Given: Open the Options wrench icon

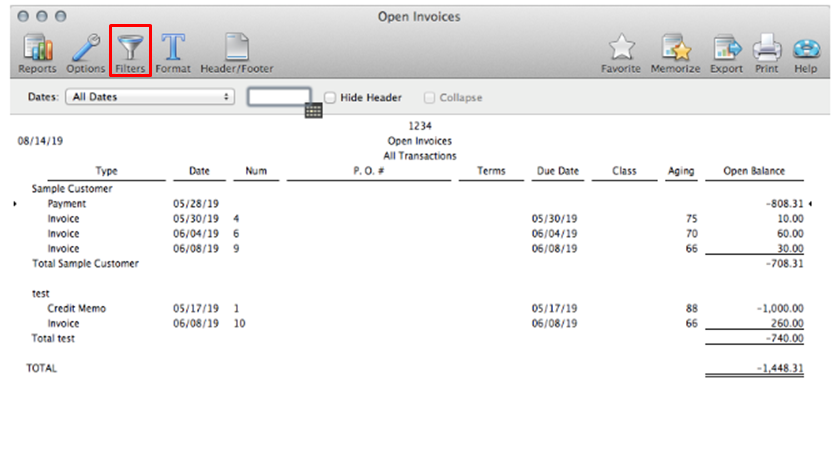Looking at the screenshot, I should click(86, 53).
